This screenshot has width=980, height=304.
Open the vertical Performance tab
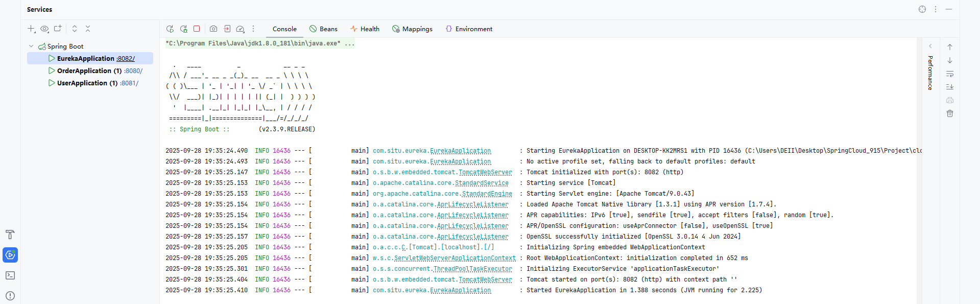click(x=930, y=73)
